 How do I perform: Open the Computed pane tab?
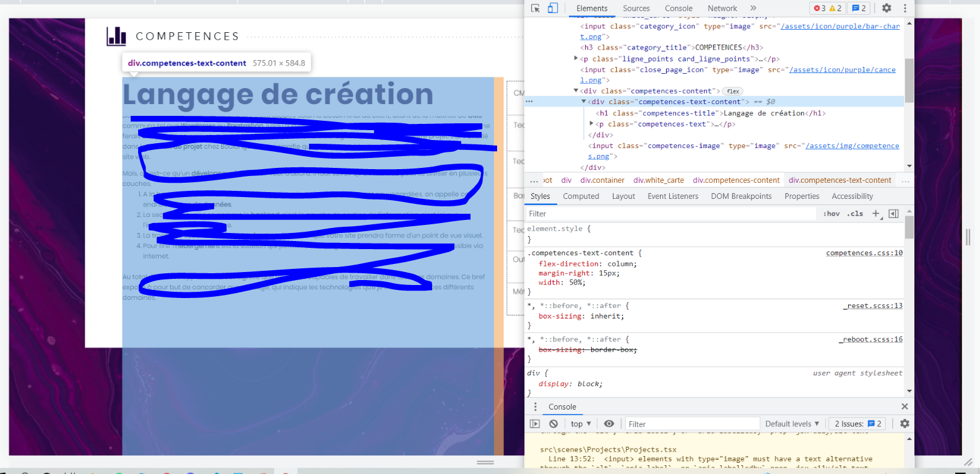(x=581, y=196)
